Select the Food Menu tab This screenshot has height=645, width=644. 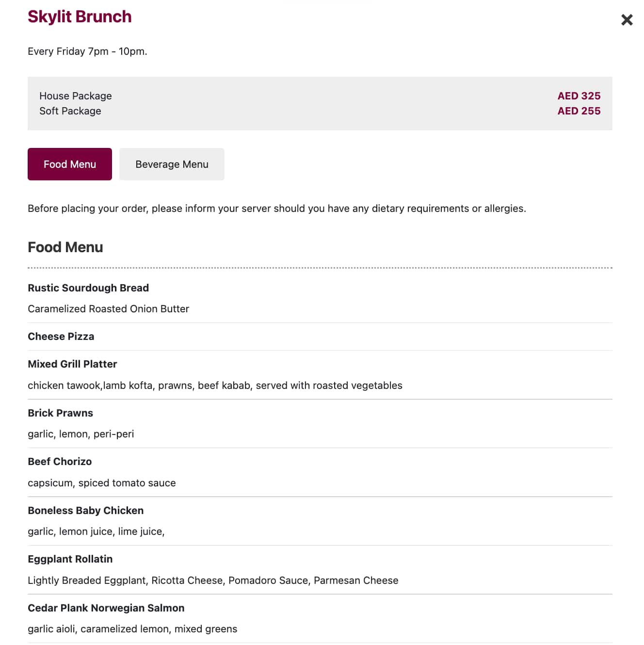click(69, 164)
